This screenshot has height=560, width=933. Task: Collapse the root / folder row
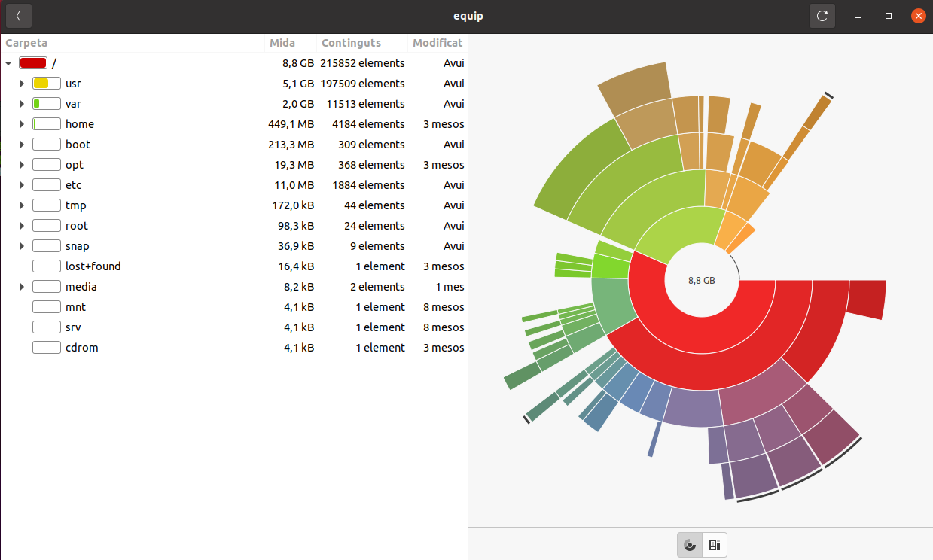pos(8,63)
